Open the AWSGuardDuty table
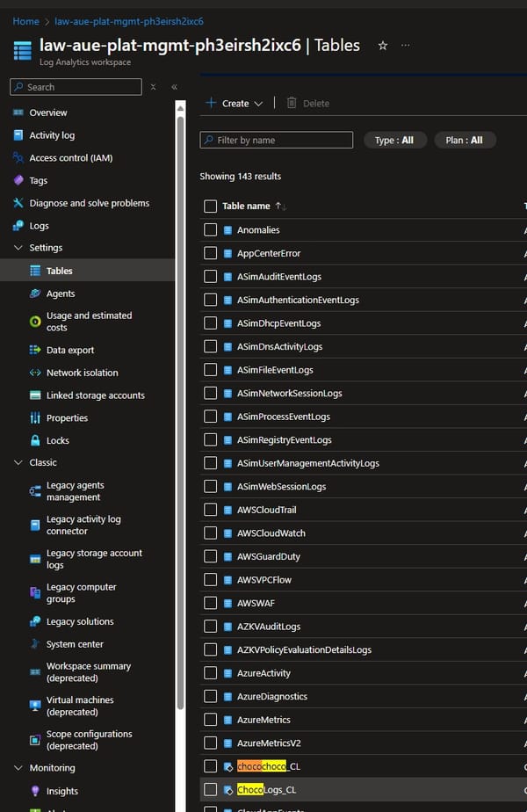Screen dimensions: 527x812 (269, 556)
